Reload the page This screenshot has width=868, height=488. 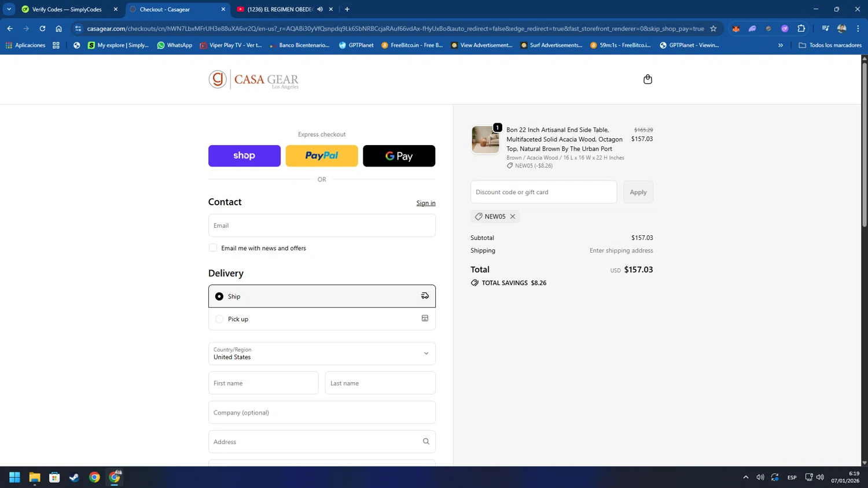(x=42, y=28)
